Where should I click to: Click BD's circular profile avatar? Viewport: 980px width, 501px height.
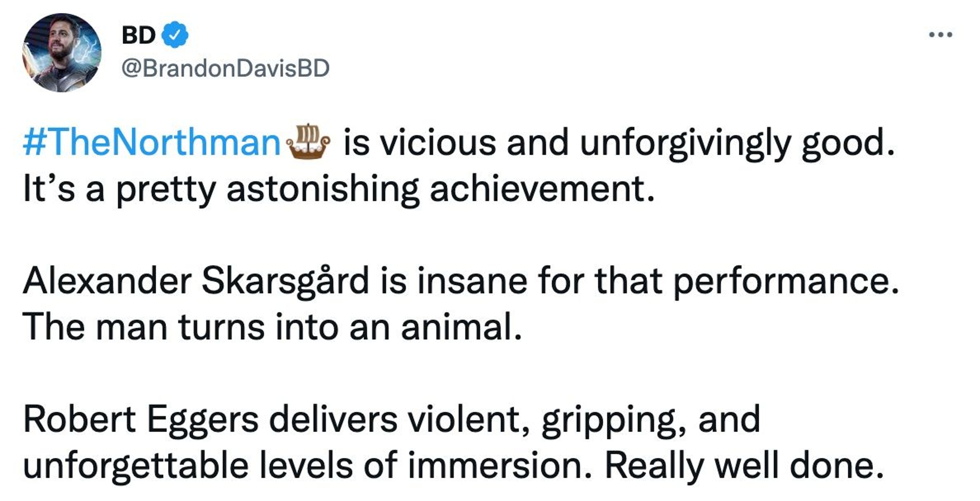coord(62,53)
